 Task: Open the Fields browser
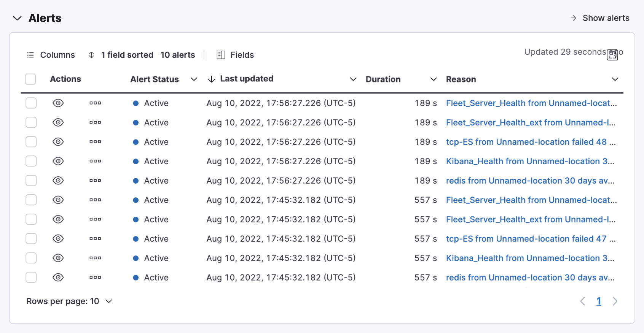click(x=235, y=55)
